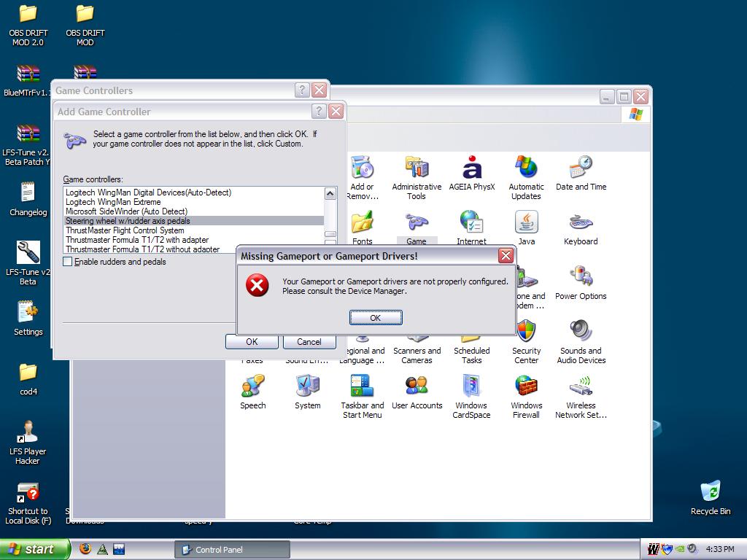The image size is (747, 560).
Task: Open Settings file on desktop
Action: click(x=28, y=318)
